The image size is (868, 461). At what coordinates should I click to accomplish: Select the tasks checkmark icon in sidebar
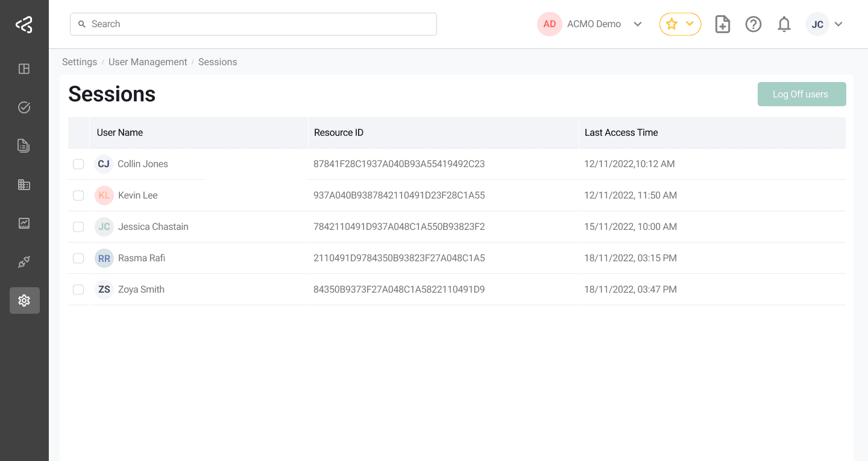tap(24, 107)
